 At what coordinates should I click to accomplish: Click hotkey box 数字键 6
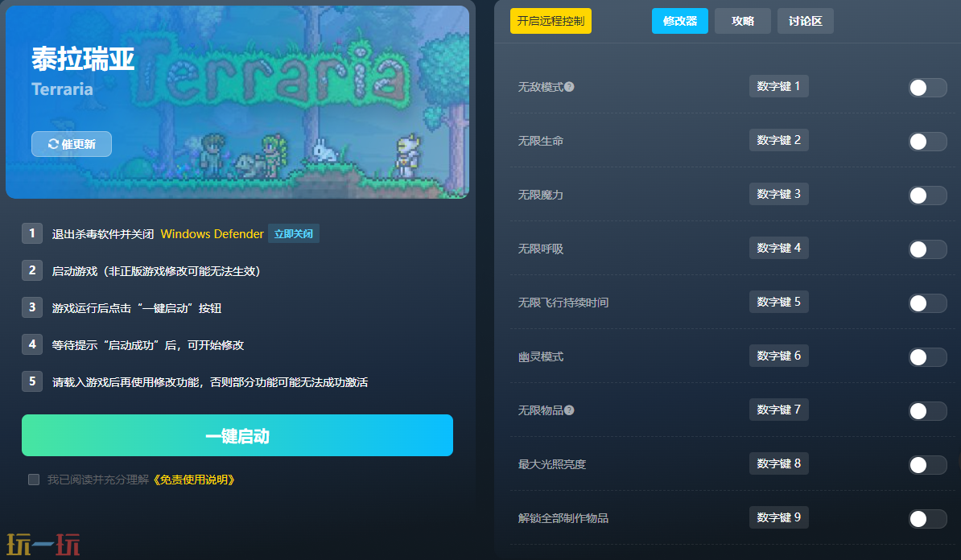tap(778, 356)
